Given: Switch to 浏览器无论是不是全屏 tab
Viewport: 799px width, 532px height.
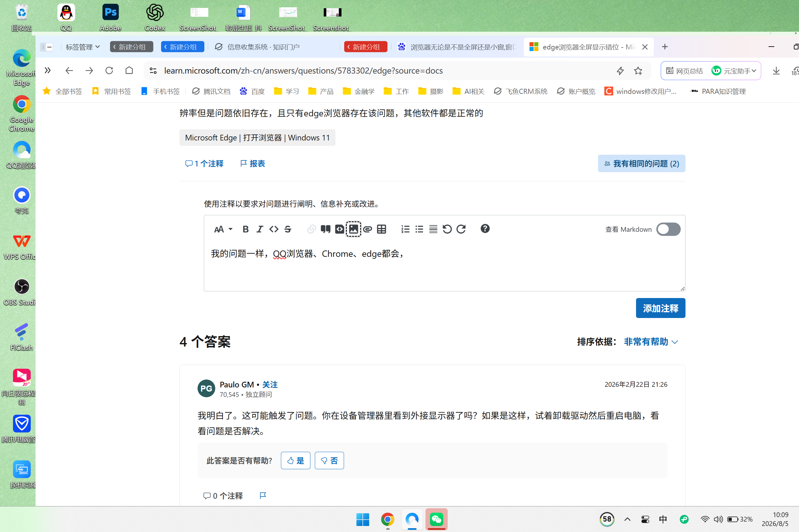Looking at the screenshot, I should tap(457, 47).
